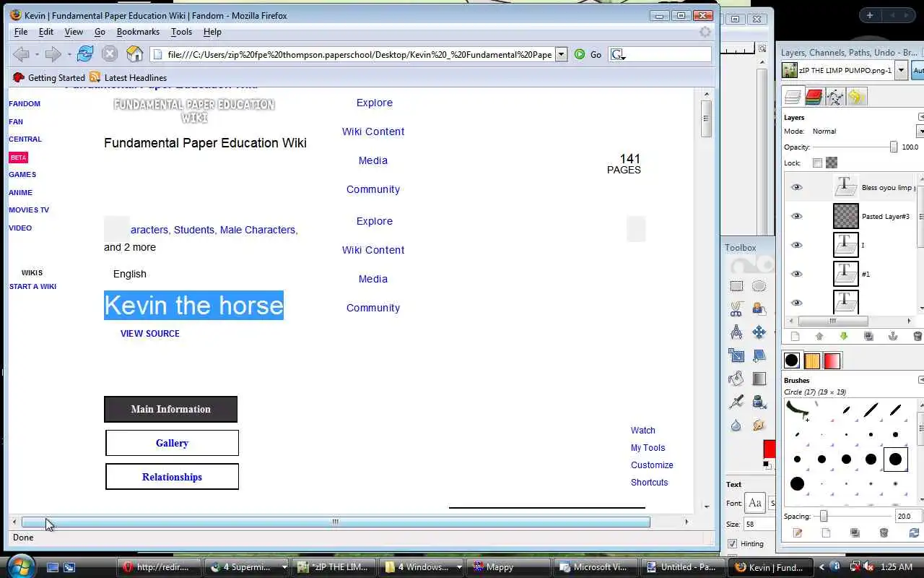Switch to GIMP Undo History tab
This screenshot has height=578, width=924.
857,97
